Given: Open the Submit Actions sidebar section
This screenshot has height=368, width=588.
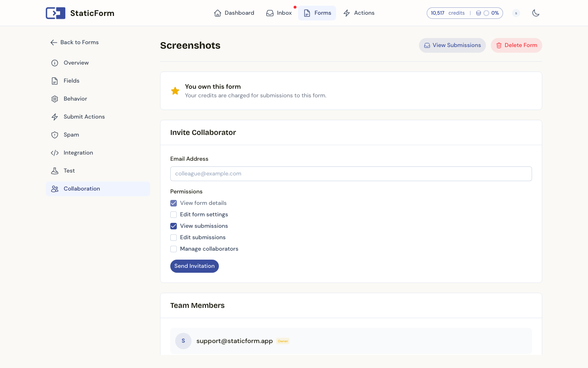Looking at the screenshot, I should tap(98, 117).
